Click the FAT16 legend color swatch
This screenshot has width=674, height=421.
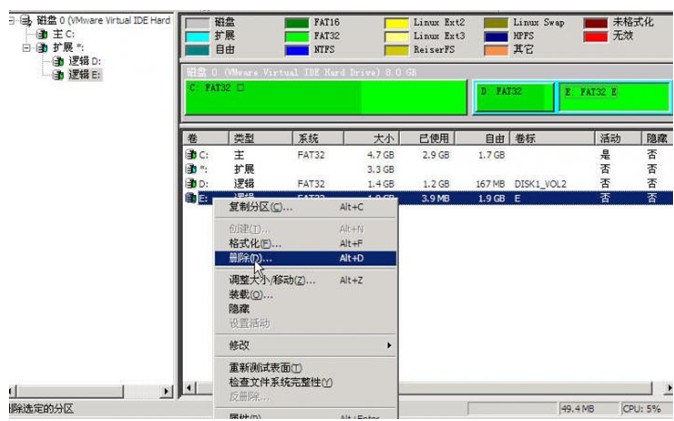(297, 23)
